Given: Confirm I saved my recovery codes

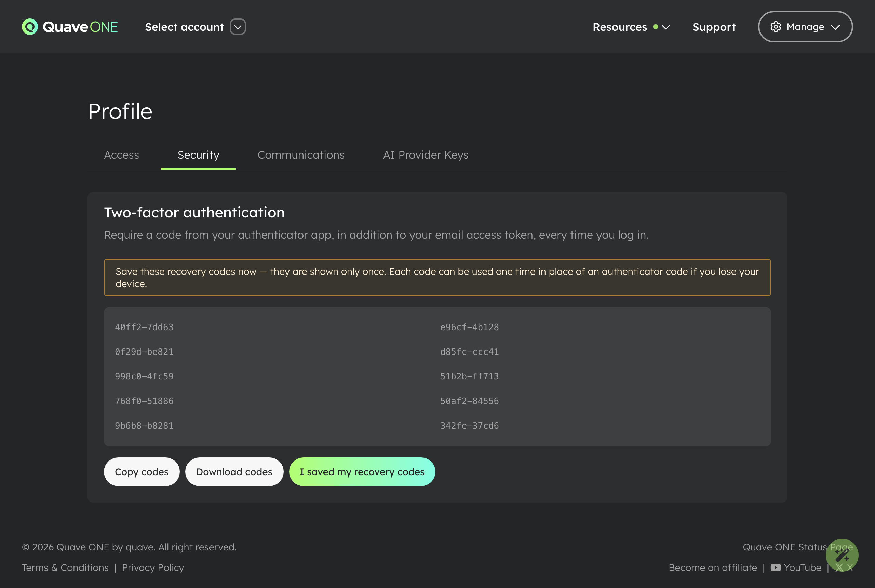Looking at the screenshot, I should pyautogui.click(x=362, y=472).
